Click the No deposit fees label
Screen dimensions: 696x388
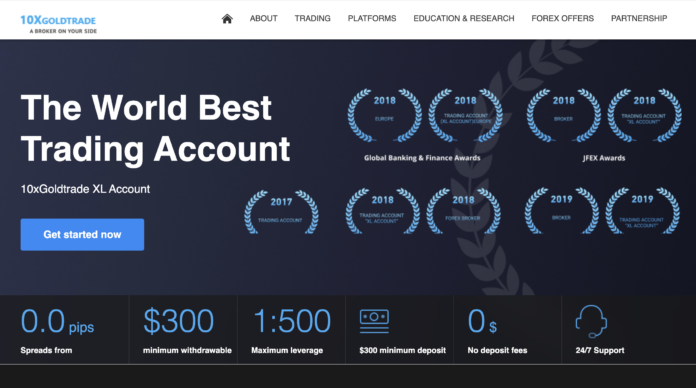[497, 350]
